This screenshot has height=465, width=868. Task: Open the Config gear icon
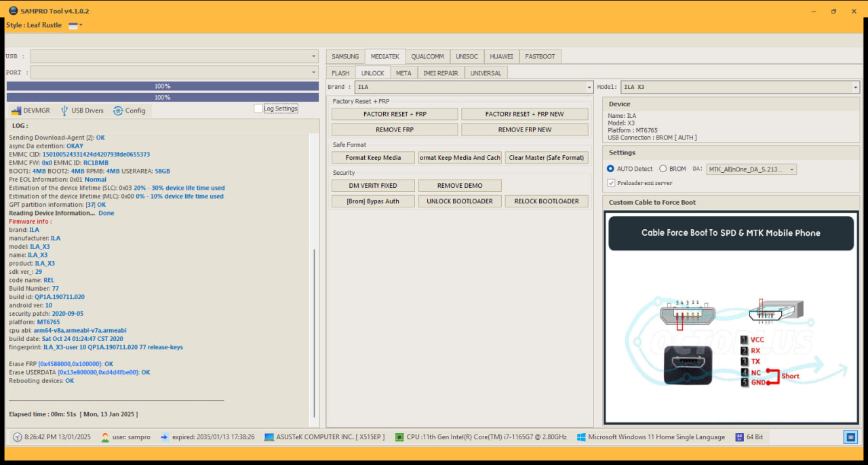pyautogui.click(x=118, y=110)
